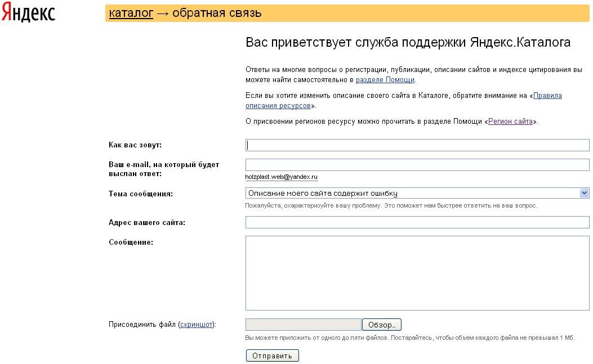The height and width of the screenshot is (364, 593).
Task: Open the скриншот link
Action: [x=197, y=325]
